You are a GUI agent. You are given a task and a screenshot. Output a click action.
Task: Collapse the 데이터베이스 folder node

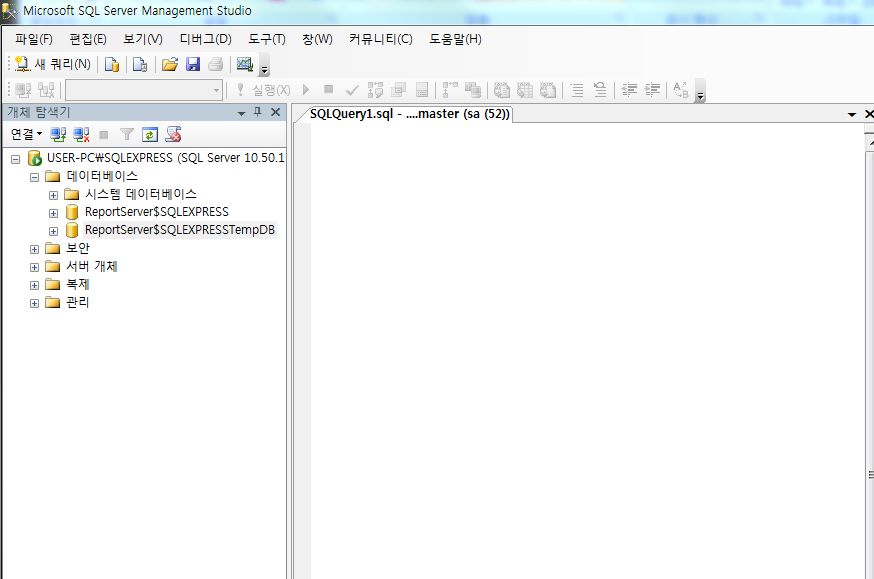[35, 177]
